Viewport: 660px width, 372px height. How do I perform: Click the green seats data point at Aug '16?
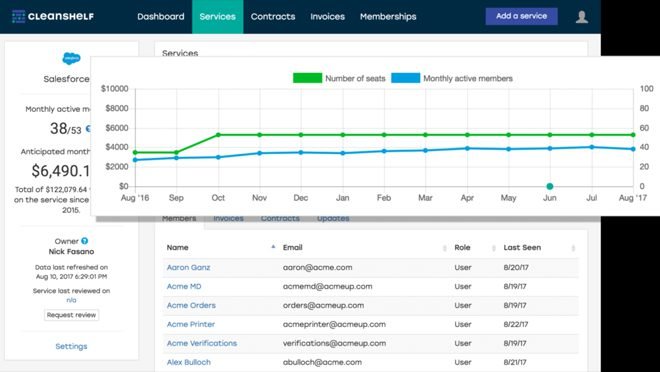coord(135,152)
